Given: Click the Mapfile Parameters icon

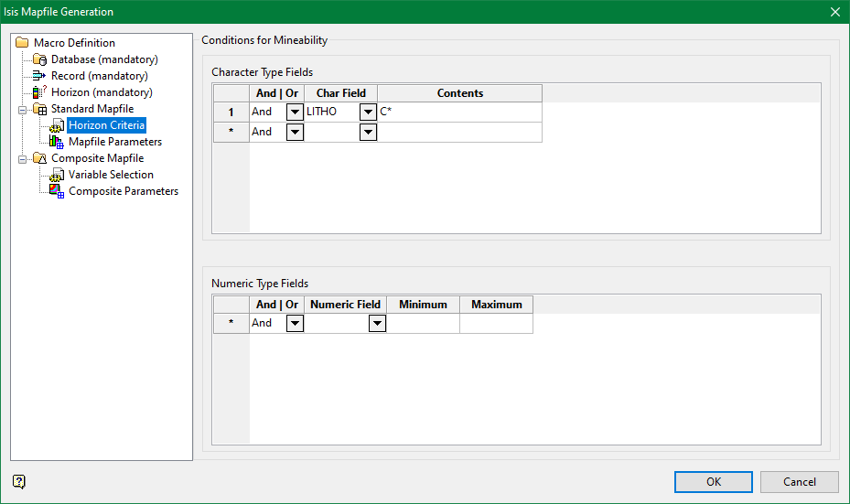Looking at the screenshot, I should 56,142.
